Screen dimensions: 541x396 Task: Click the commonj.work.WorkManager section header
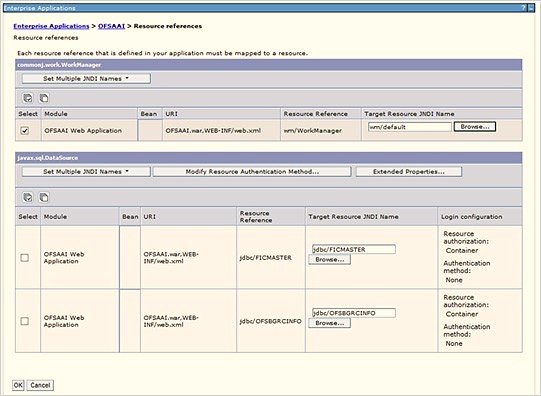(268, 65)
